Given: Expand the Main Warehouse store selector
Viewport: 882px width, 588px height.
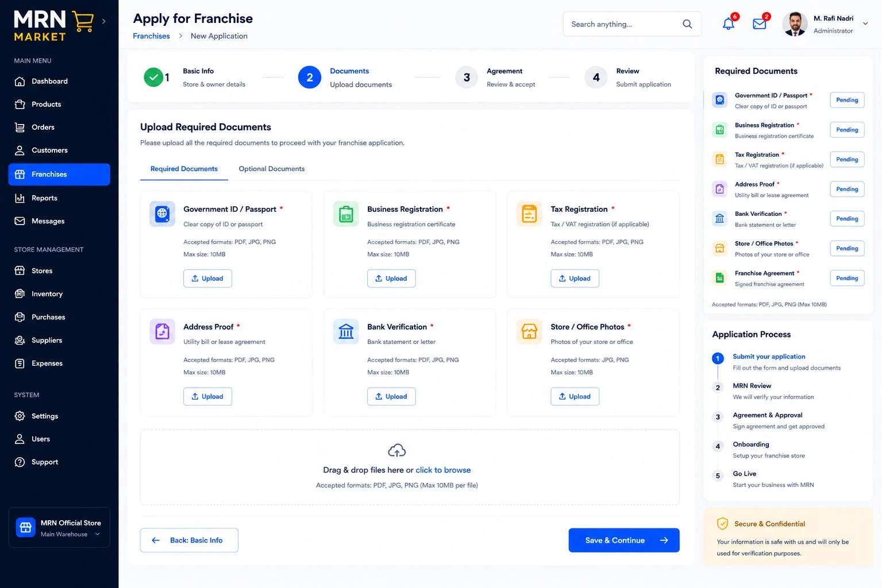Looking at the screenshot, I should click(x=97, y=534).
